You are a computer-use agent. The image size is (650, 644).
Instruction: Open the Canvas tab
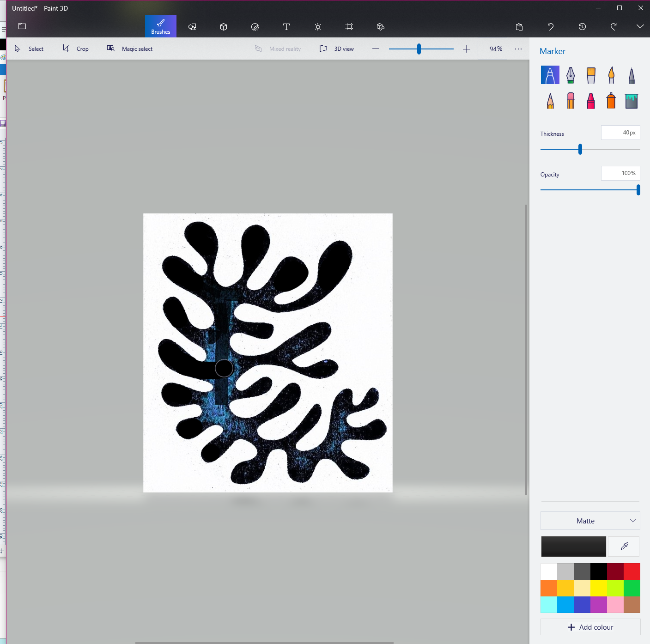point(349,27)
